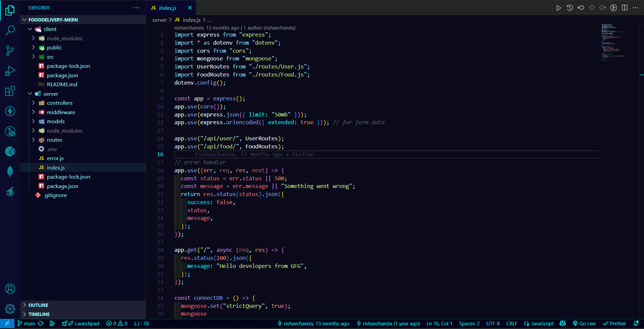Select index.js in file tree
Image resolution: width=644 pixels, height=329 pixels.
(x=83, y=168)
